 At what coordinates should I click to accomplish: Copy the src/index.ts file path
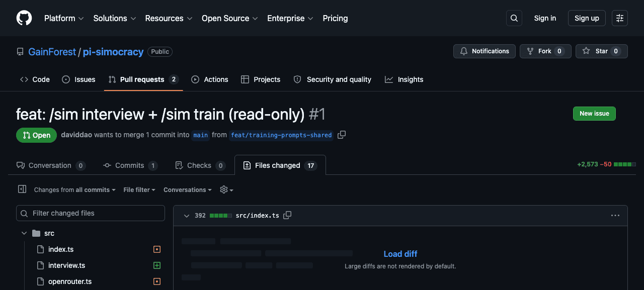click(287, 215)
